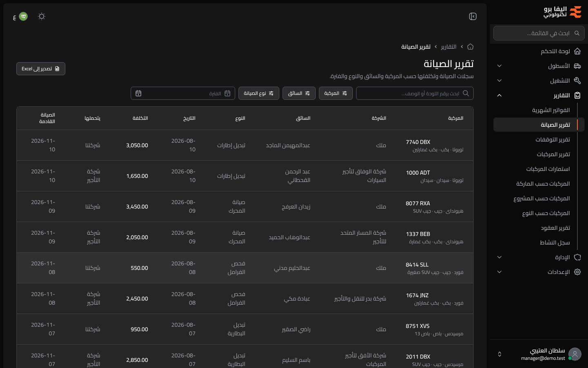Select vehicle row 7740 DBX

point(245,145)
